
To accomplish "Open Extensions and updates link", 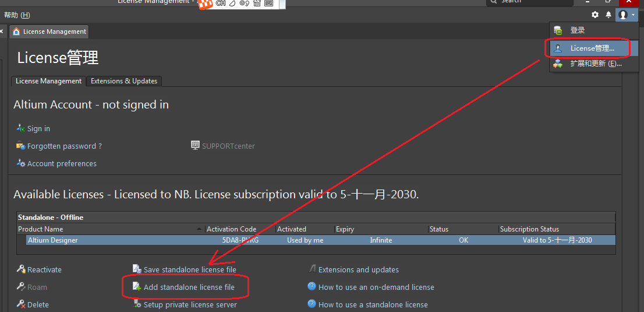I will point(359,269).
